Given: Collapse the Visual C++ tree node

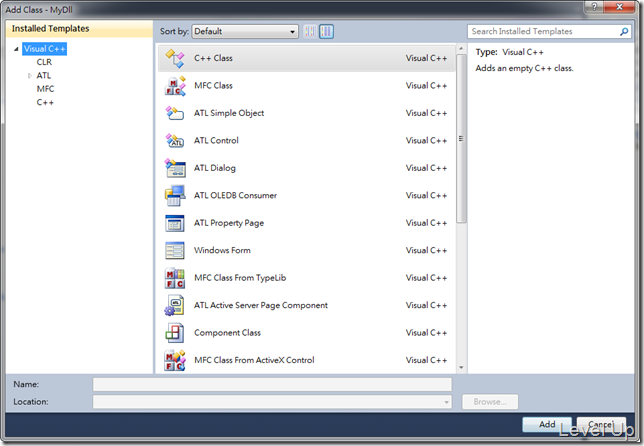Looking at the screenshot, I should pos(16,49).
